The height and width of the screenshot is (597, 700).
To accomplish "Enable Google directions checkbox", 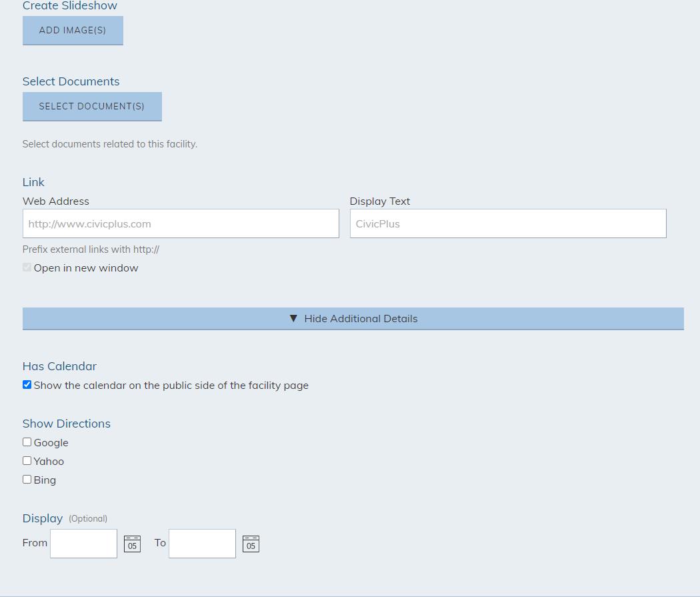I will tap(27, 442).
